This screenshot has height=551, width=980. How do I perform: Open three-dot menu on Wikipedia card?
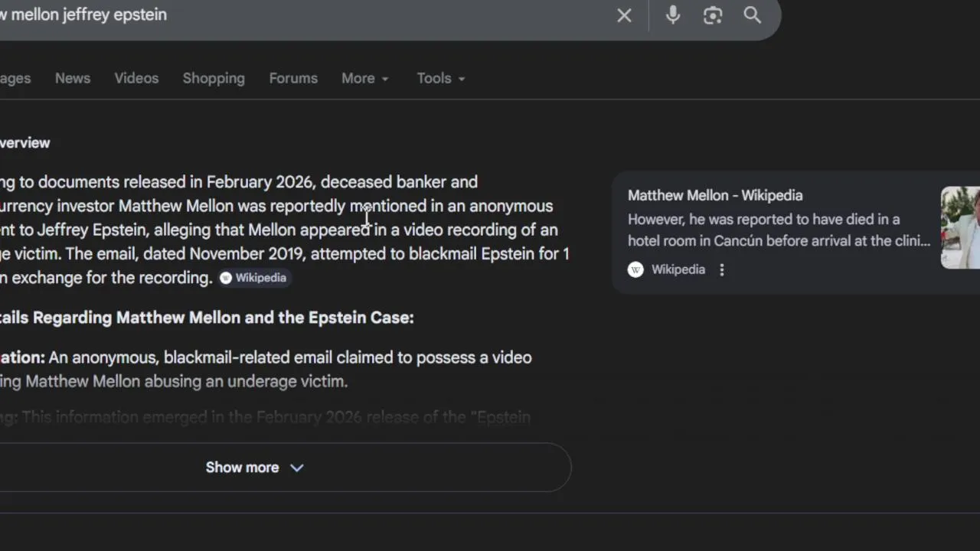pyautogui.click(x=721, y=269)
